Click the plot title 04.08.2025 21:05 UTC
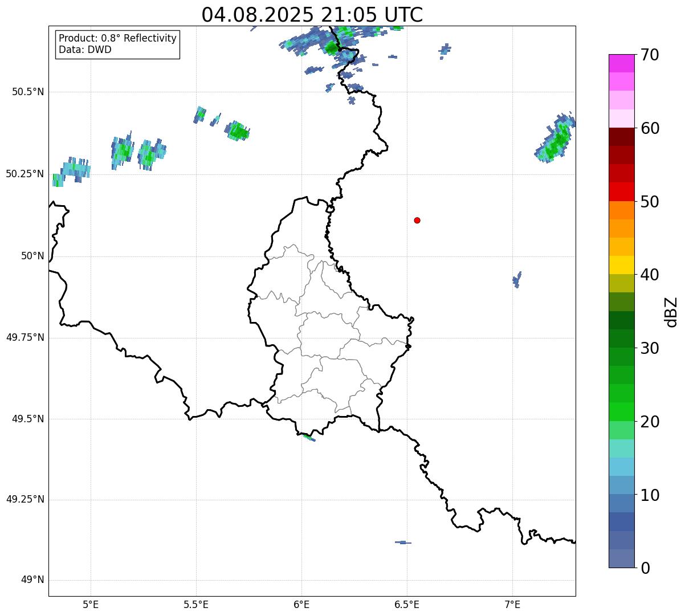The height and width of the screenshot is (616, 685). coord(312,14)
